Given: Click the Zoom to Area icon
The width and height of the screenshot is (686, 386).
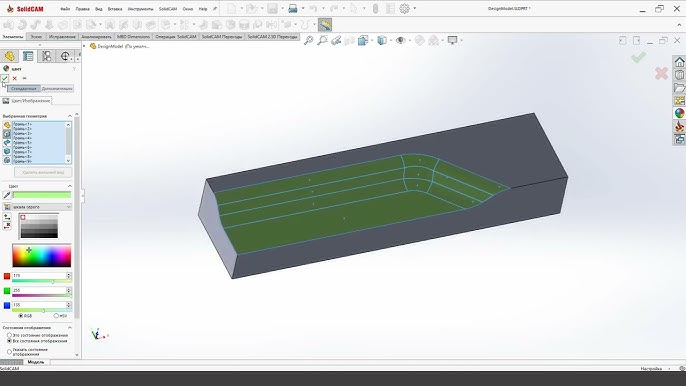Looking at the screenshot, I should point(322,41).
